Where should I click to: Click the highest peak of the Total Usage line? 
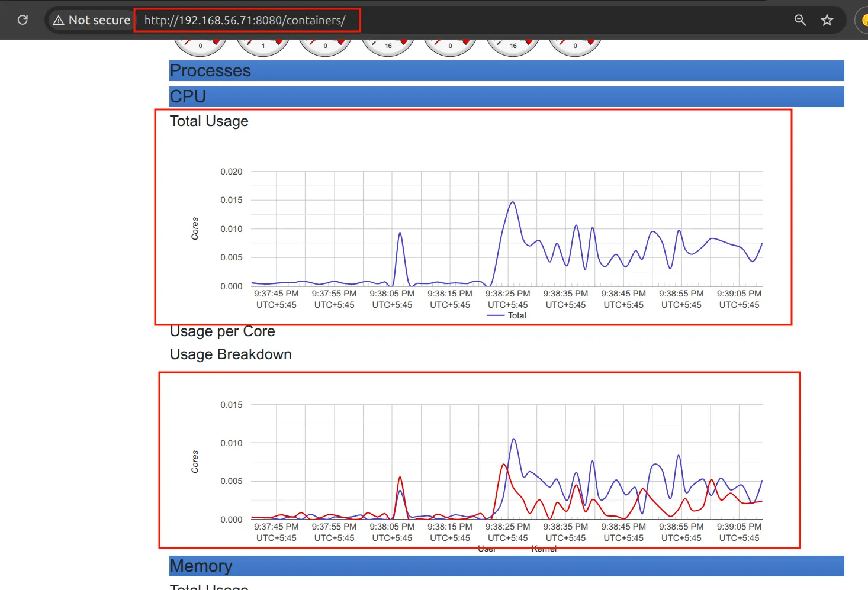point(513,202)
